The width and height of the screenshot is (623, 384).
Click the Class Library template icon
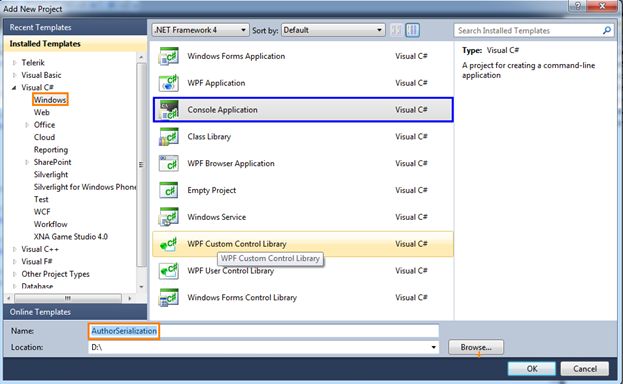(x=169, y=136)
